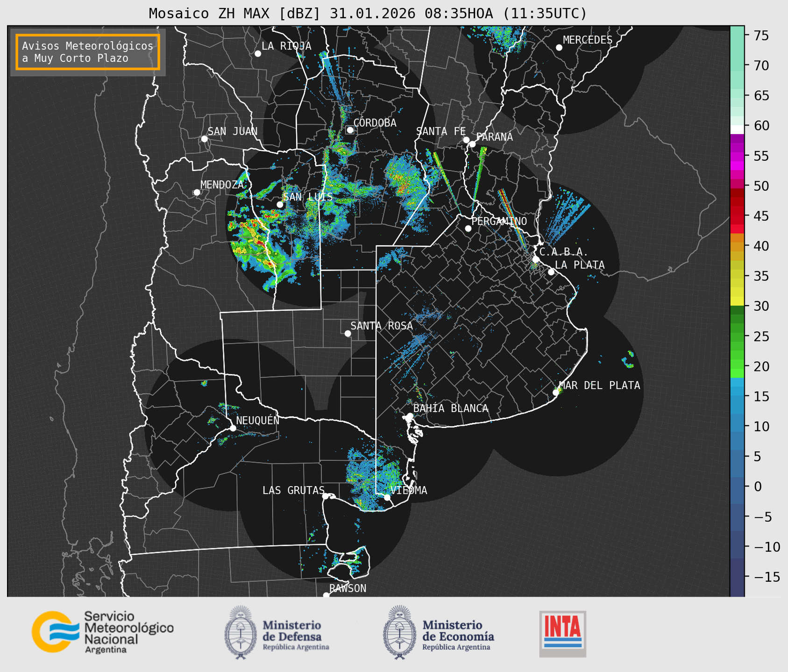Click the SANTA FE city marker dot

[x=466, y=140]
